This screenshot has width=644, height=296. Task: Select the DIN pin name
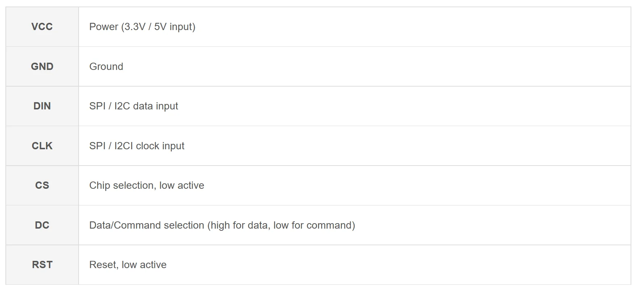[x=42, y=106]
